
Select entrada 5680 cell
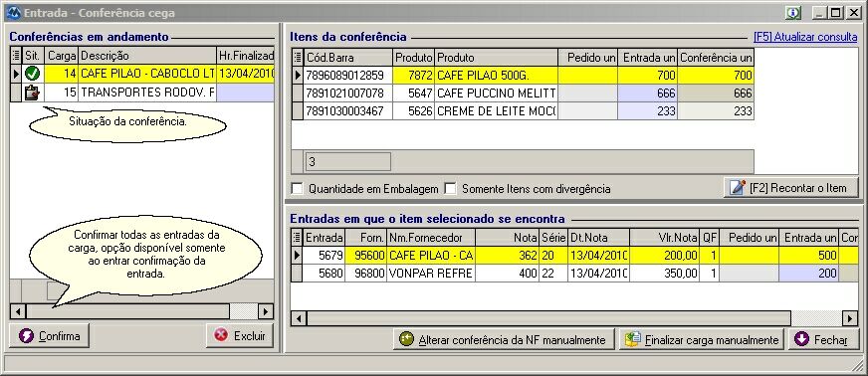tap(324, 274)
